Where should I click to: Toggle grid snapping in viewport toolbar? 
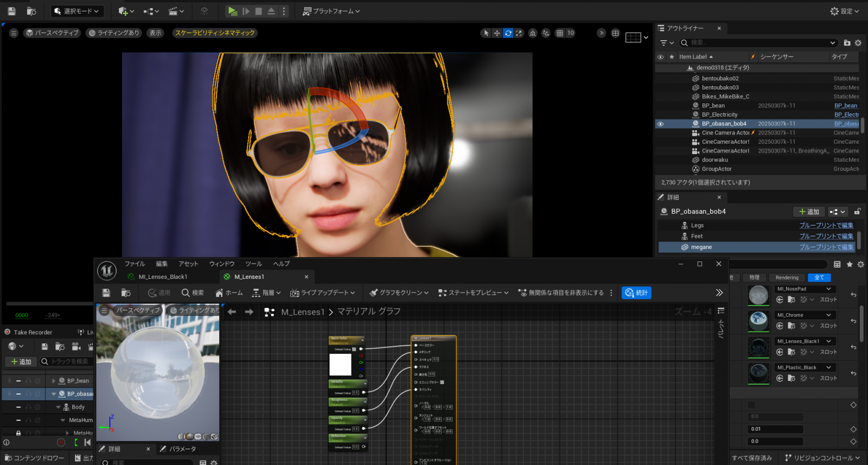point(560,33)
